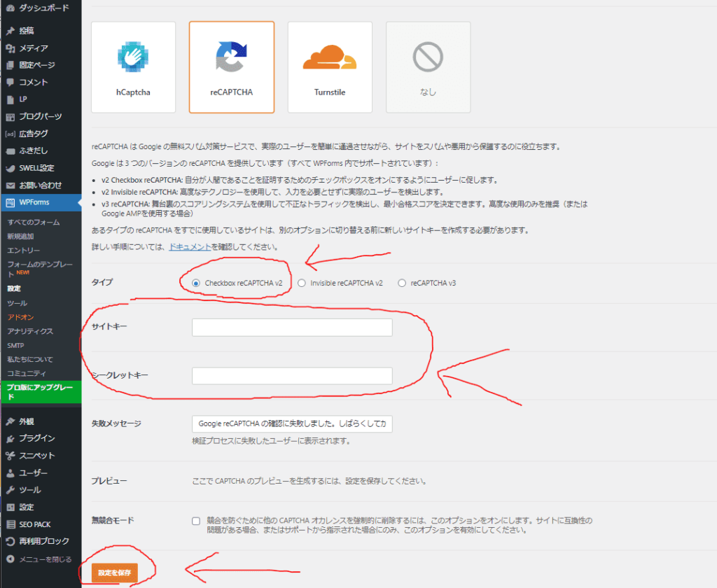Screen dimensions: 717x588
Task: Open エントリー in the WPForms submenu
Action: 23,251
